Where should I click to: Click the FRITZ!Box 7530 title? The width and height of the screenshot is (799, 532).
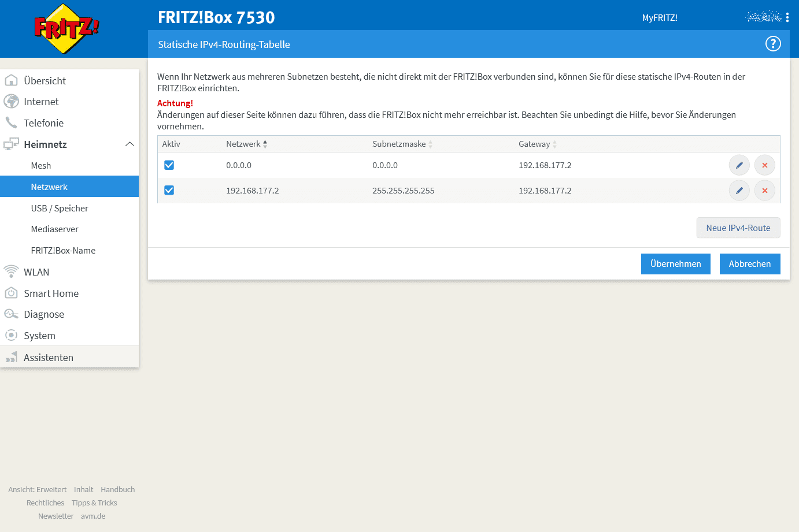(217, 17)
